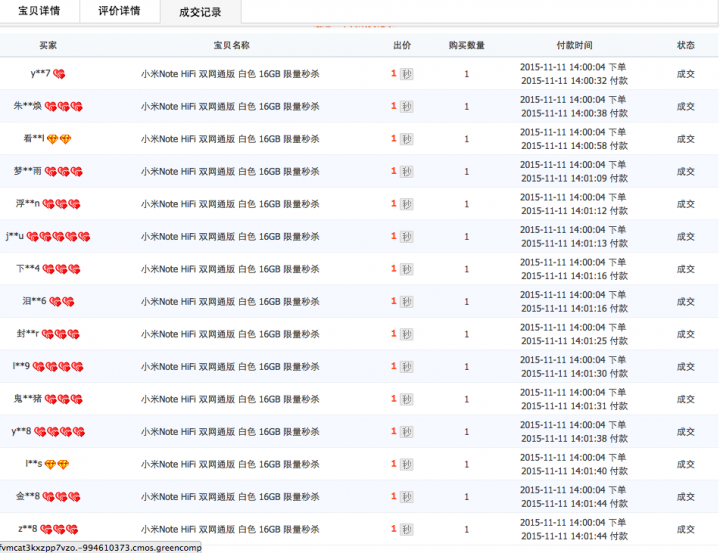Click the 宝贝名称 column header
The height and width of the screenshot is (553, 720).
point(232,45)
